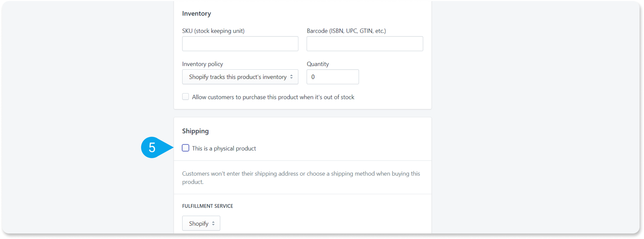Screen dimensions: 644x239
Task: Click into the Quantity field
Action: pyautogui.click(x=333, y=77)
